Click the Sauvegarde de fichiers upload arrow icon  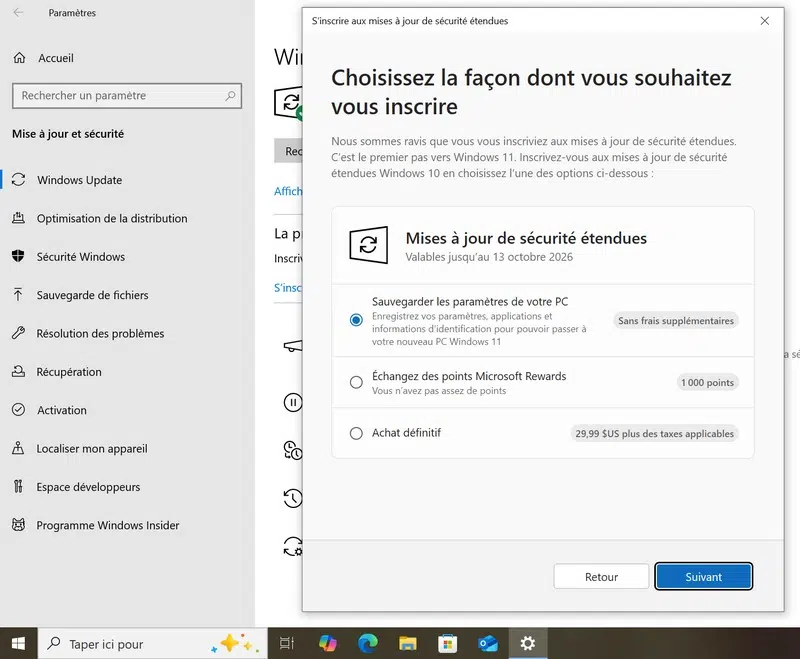pos(18,294)
